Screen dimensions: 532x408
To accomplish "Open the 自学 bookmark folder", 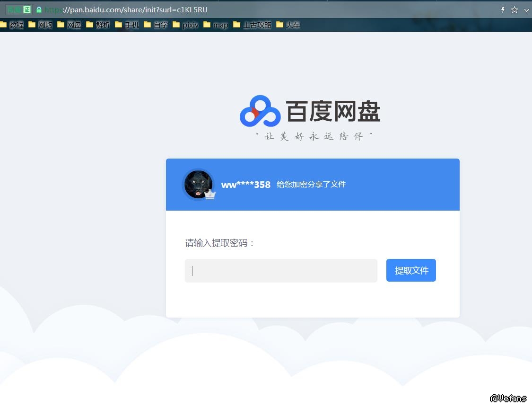I will coord(156,25).
